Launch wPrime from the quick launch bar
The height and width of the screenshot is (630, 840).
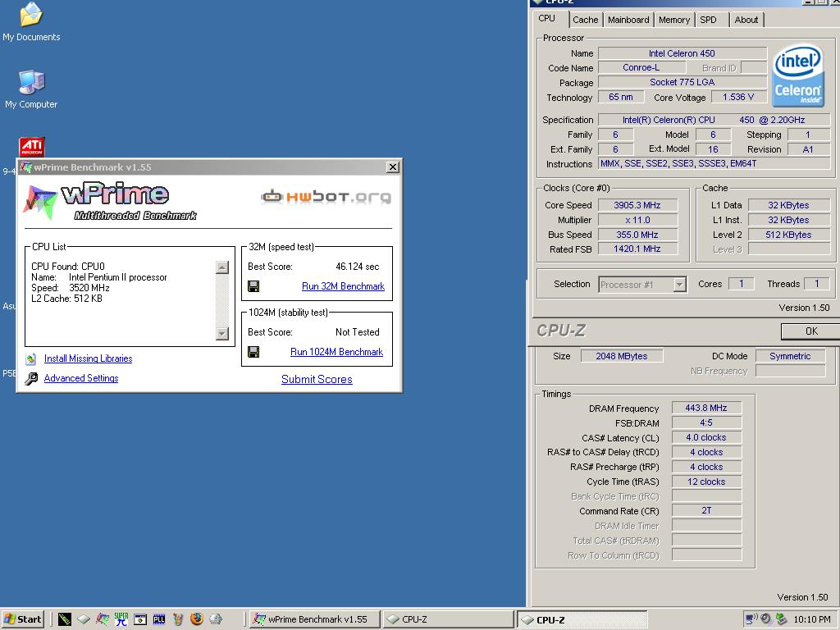pyautogui.click(x=103, y=619)
